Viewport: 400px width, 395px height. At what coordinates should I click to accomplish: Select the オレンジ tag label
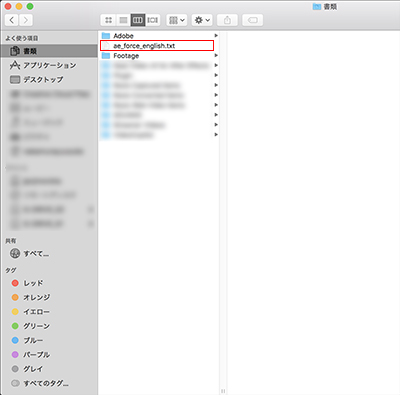point(36,297)
